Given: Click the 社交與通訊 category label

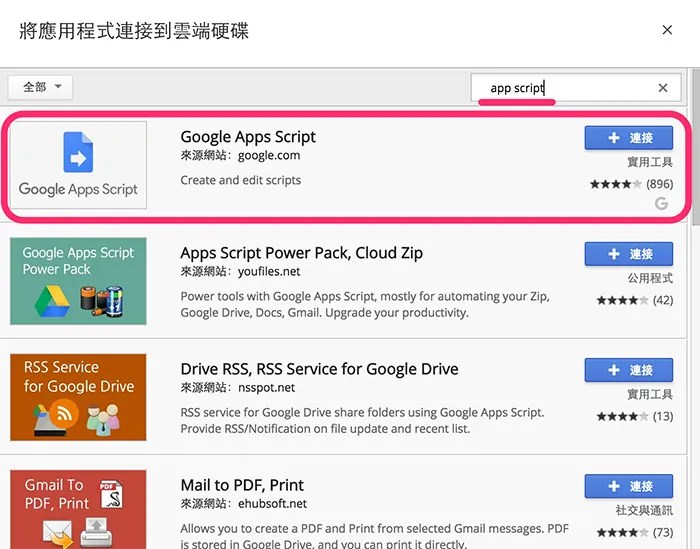Looking at the screenshot, I should pos(644,510).
